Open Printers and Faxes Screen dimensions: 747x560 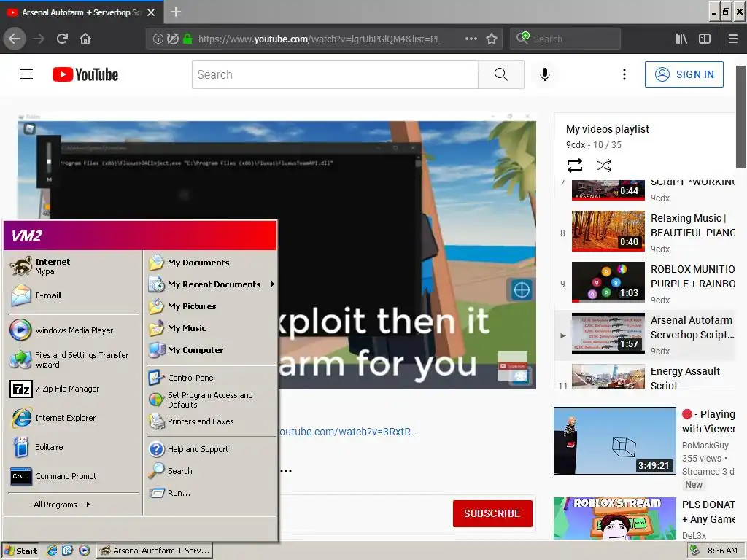tap(191, 421)
